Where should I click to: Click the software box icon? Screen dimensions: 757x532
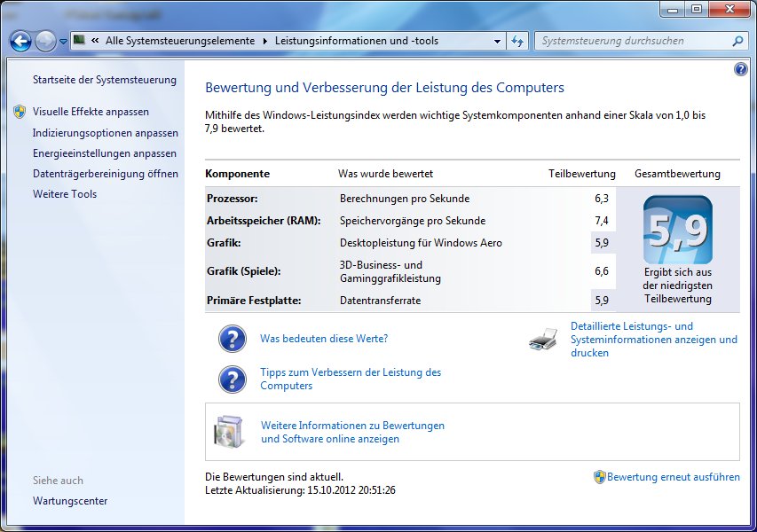point(228,432)
